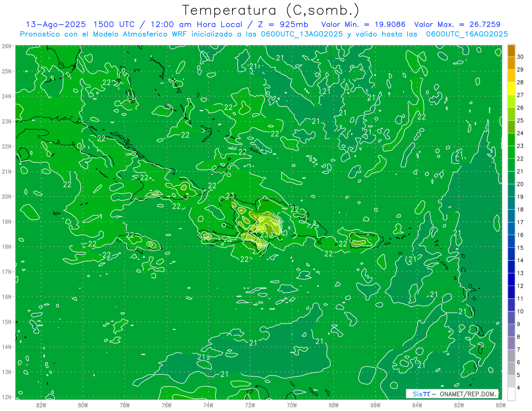Click the legend value '15' on the colorbar
Screen dimensions: 532x411
[x=520, y=248]
